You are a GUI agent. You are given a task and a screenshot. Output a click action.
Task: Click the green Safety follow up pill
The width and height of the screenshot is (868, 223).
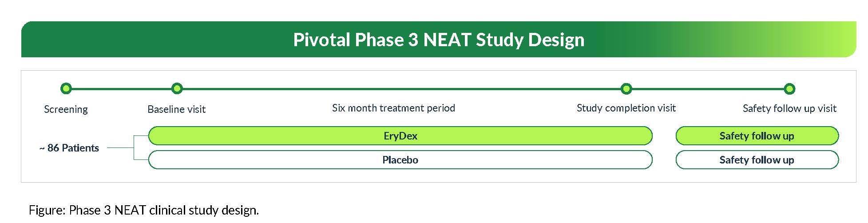tap(757, 136)
